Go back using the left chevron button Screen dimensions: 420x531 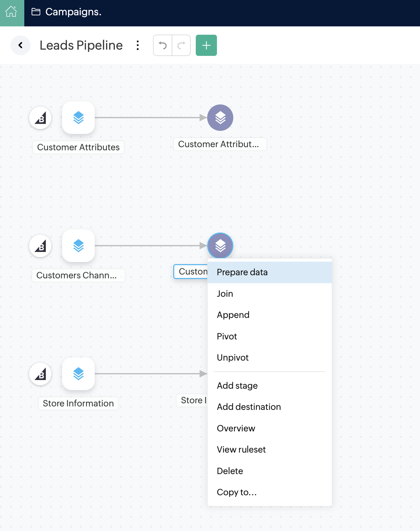[20, 45]
